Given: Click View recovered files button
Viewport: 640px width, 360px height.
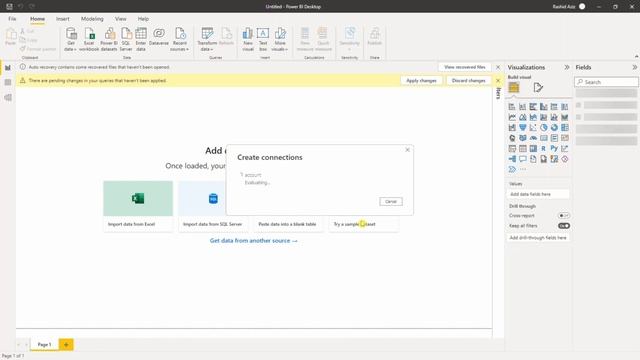Looking at the screenshot, I should [464, 67].
